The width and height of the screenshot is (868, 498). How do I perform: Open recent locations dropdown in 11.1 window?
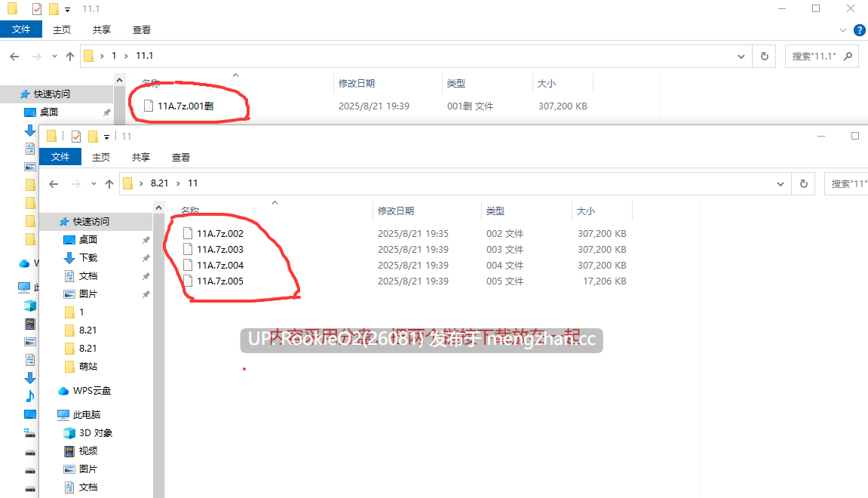point(54,56)
